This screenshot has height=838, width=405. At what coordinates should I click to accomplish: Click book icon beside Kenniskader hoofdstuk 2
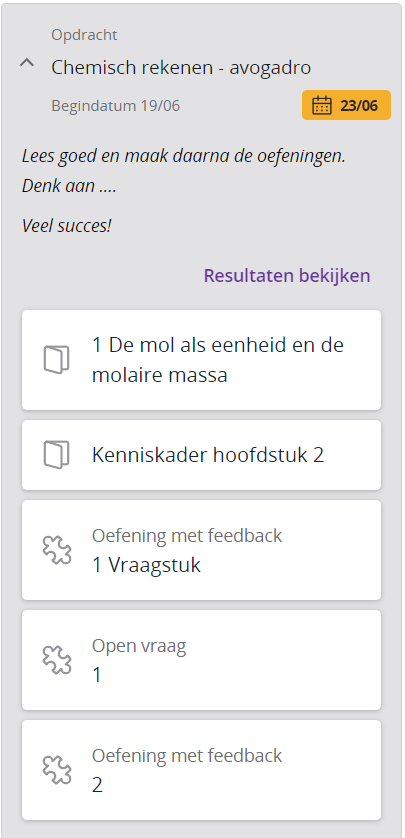[x=57, y=455]
